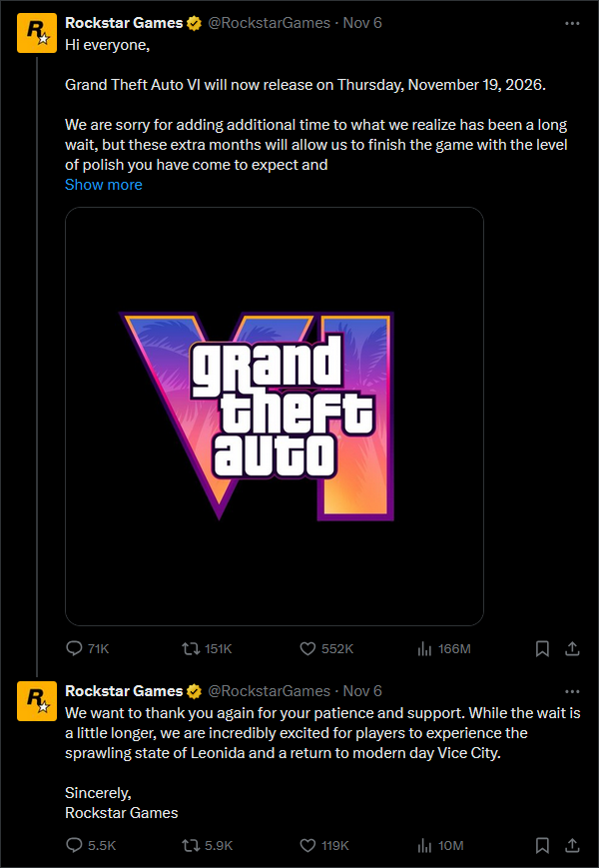The image size is (599, 868).
Task: View the Grand Theft Auto VI logo image
Action: (x=275, y=415)
